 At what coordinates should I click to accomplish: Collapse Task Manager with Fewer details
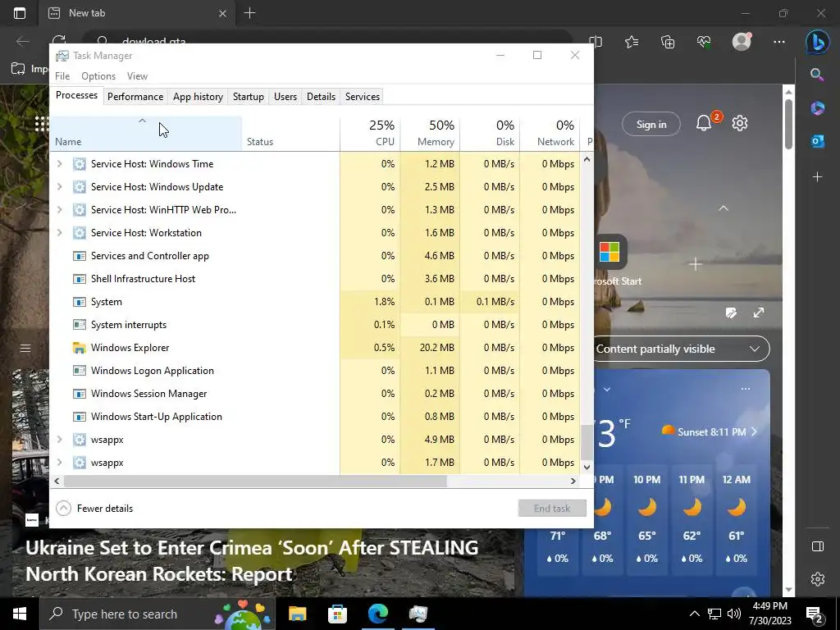click(94, 509)
